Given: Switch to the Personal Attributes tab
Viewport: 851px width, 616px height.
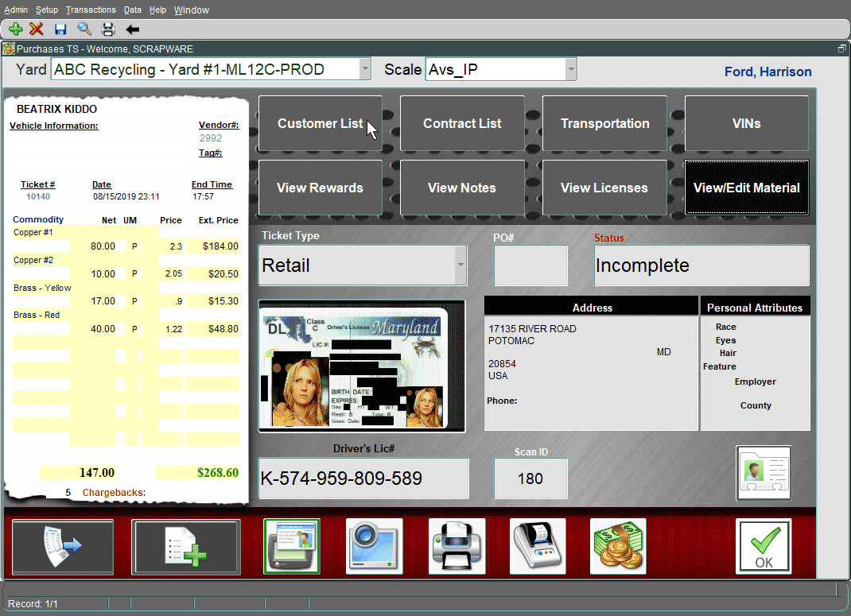Looking at the screenshot, I should (x=755, y=307).
